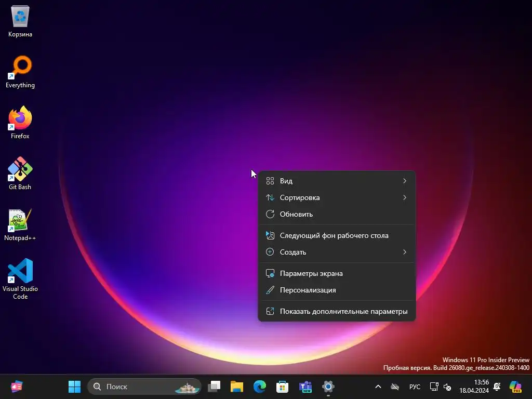Image resolution: width=532 pixels, height=399 pixels.
Task: Open the Windows Start button
Action: point(75,387)
